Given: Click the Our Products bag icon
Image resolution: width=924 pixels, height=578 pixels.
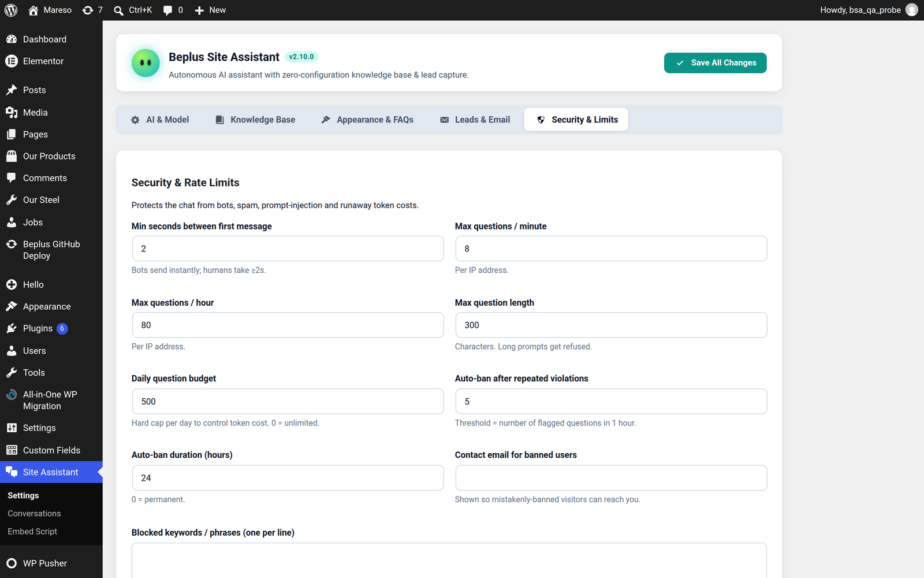Looking at the screenshot, I should pyautogui.click(x=12, y=156).
